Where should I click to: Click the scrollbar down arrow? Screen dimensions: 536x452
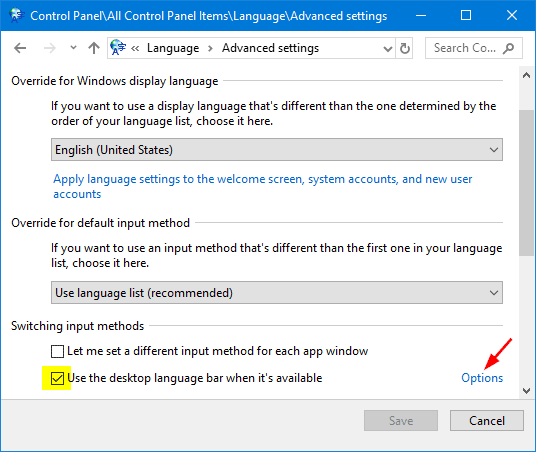click(x=526, y=390)
